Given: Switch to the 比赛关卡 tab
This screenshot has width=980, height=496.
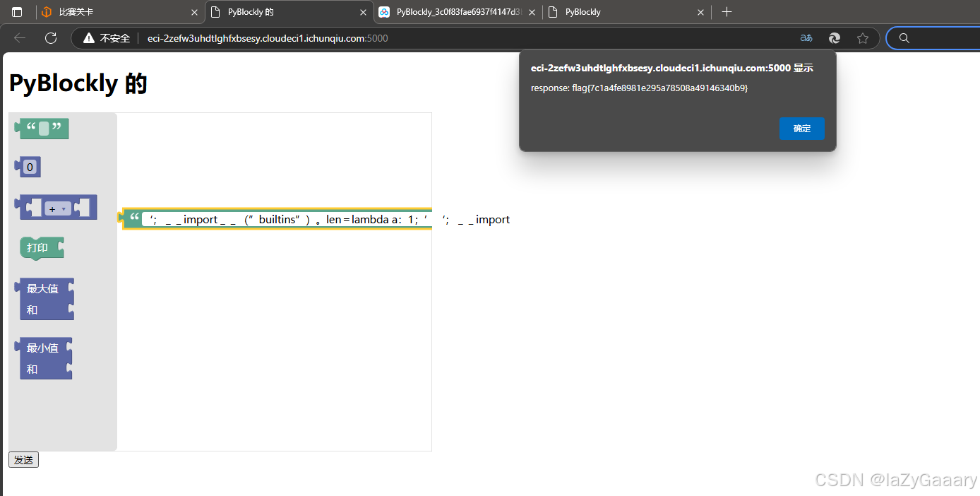Looking at the screenshot, I should click(x=119, y=12).
